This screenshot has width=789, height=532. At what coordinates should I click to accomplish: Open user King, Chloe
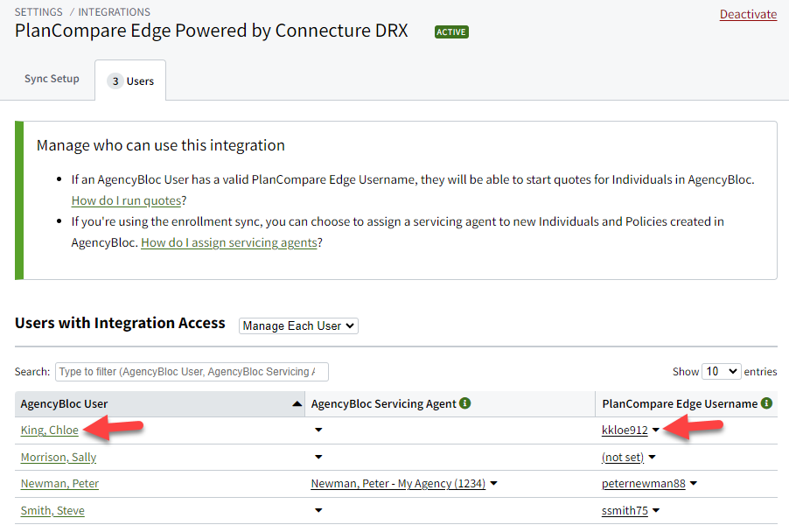point(49,430)
